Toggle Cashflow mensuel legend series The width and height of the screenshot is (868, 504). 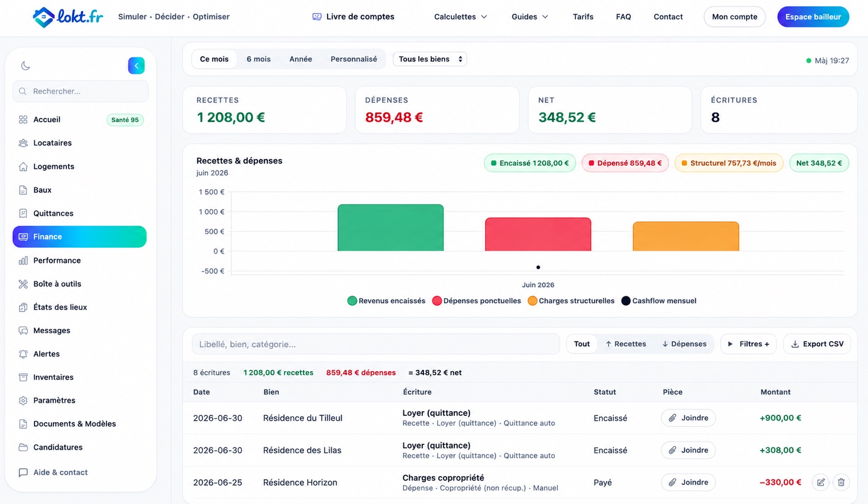pyautogui.click(x=659, y=301)
